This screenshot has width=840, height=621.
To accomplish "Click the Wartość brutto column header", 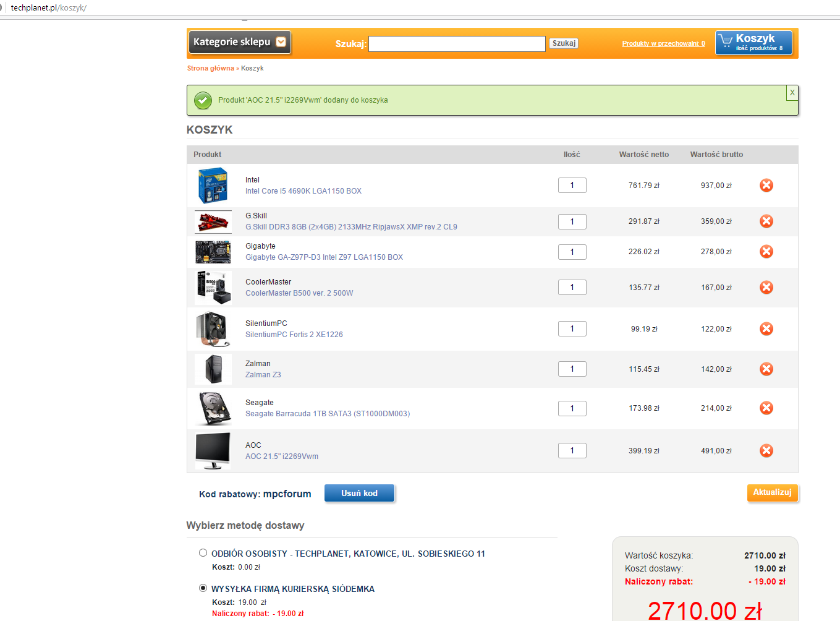I will [716, 155].
